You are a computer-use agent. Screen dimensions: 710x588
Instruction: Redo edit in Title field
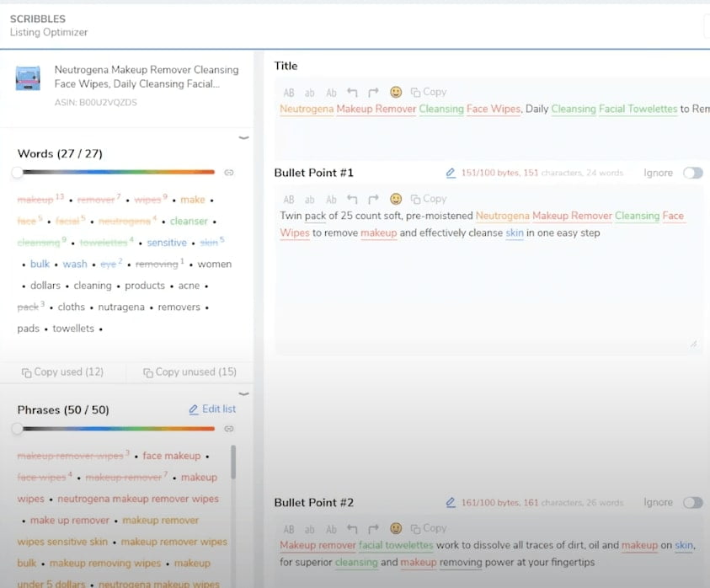click(x=373, y=93)
